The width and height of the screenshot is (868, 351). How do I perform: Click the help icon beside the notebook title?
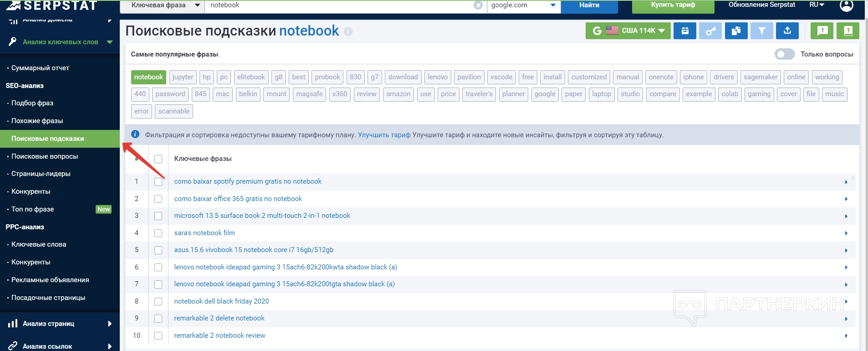click(x=348, y=31)
